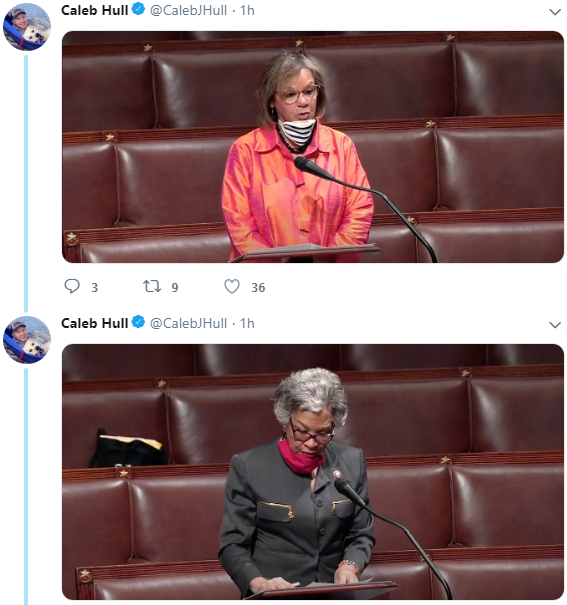The height and width of the screenshot is (605, 567).
Task: View photo of woman in orange jacket
Action: coord(313,147)
